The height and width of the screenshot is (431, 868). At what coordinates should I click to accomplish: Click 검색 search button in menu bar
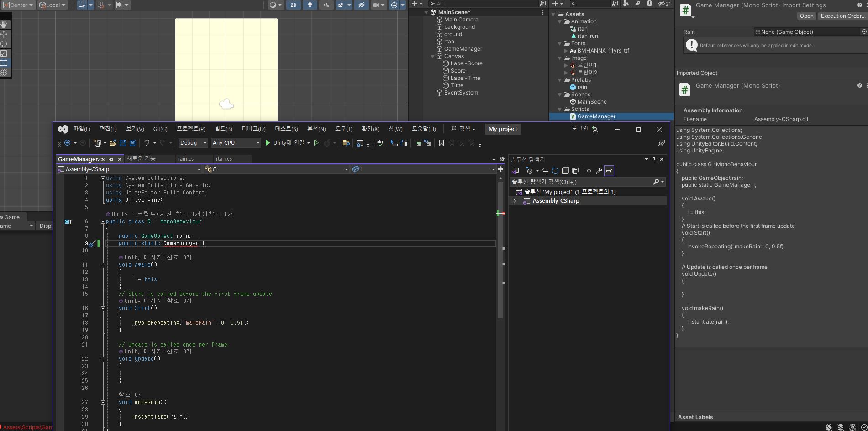click(463, 129)
